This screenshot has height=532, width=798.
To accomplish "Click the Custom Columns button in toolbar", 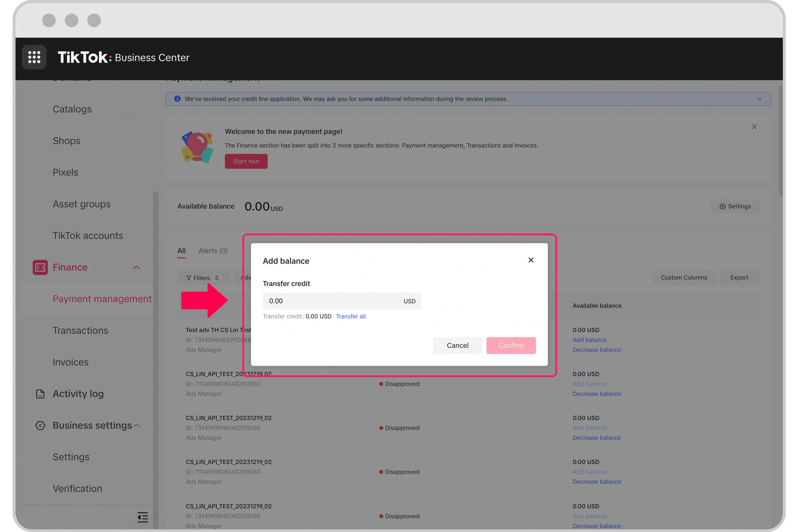I will coord(684,277).
